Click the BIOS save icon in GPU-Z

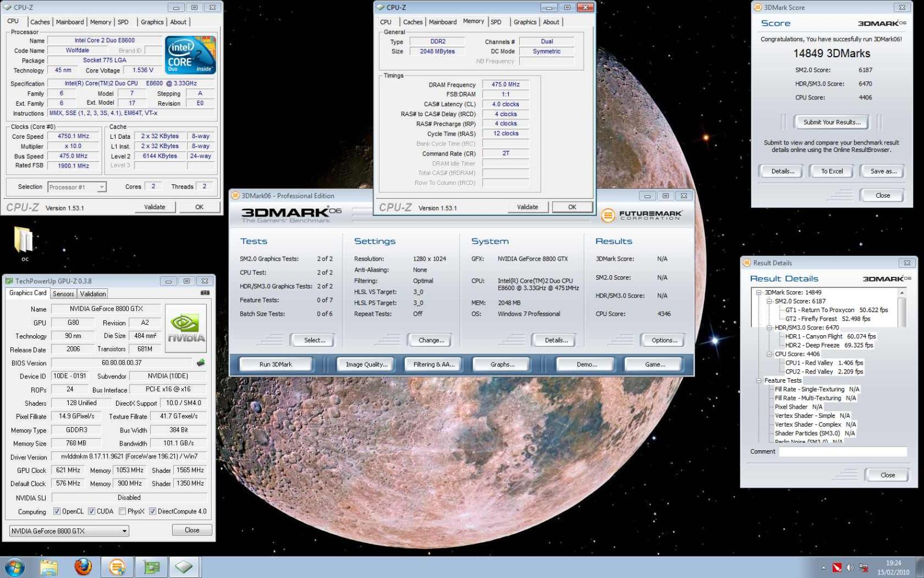point(200,363)
